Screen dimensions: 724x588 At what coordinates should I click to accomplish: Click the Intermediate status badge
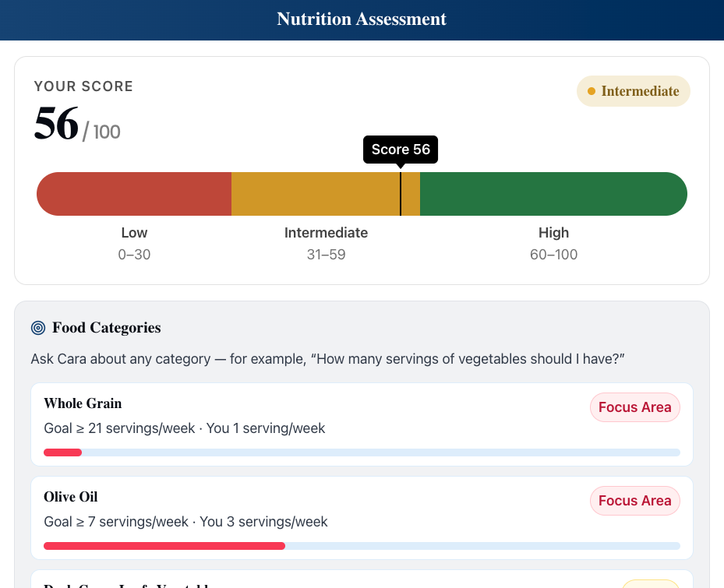pyautogui.click(x=633, y=91)
